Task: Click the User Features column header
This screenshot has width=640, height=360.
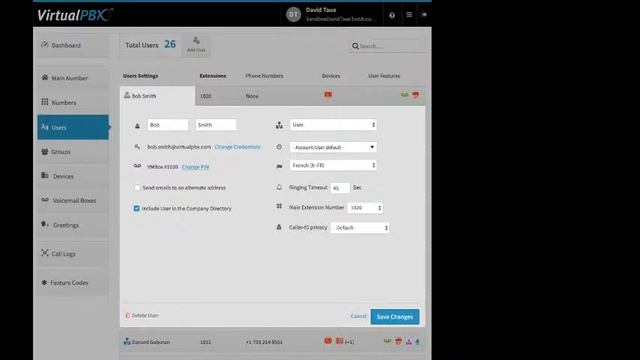Action: [384, 76]
